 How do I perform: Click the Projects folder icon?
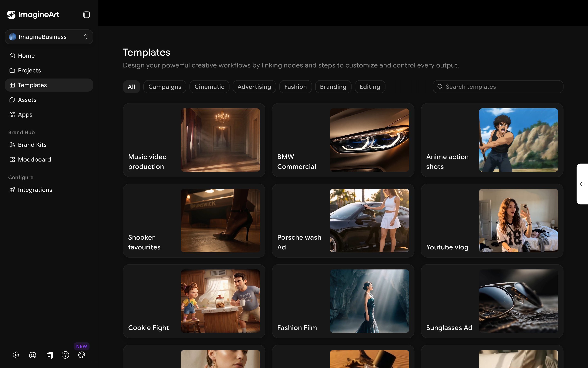click(x=12, y=70)
